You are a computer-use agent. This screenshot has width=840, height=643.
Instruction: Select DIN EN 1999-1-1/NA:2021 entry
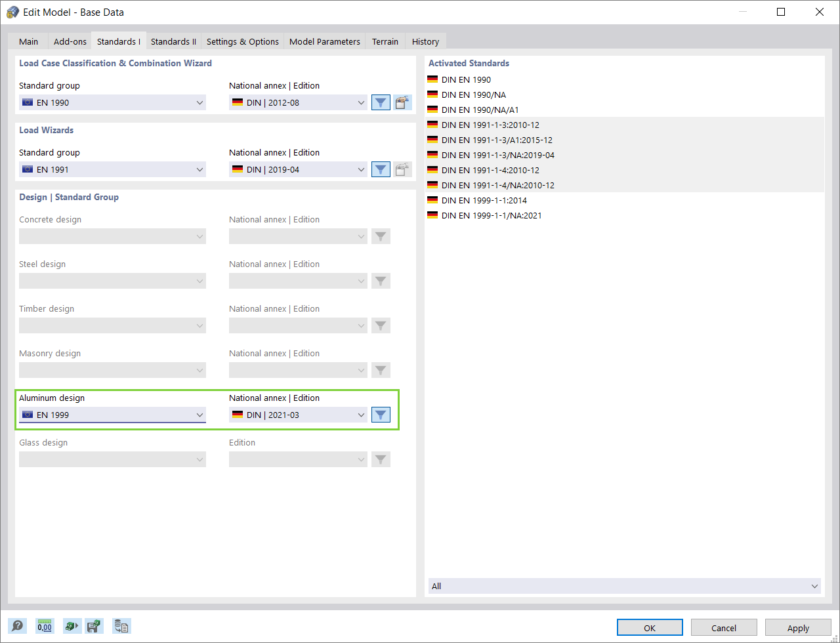[625, 215]
